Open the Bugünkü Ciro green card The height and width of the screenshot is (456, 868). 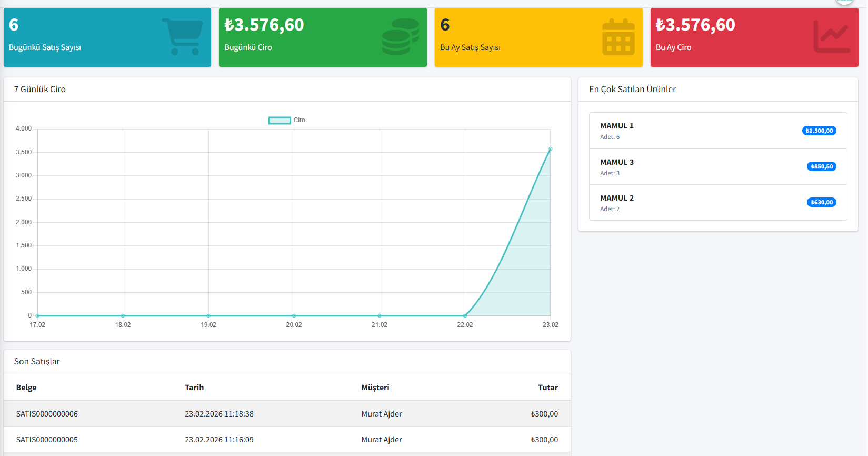322,37
